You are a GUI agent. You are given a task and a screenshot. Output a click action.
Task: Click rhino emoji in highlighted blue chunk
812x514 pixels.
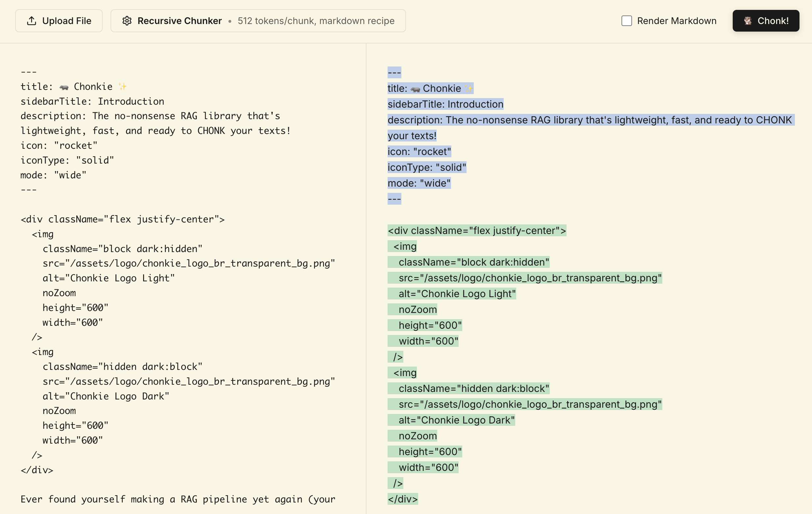pyautogui.click(x=415, y=89)
